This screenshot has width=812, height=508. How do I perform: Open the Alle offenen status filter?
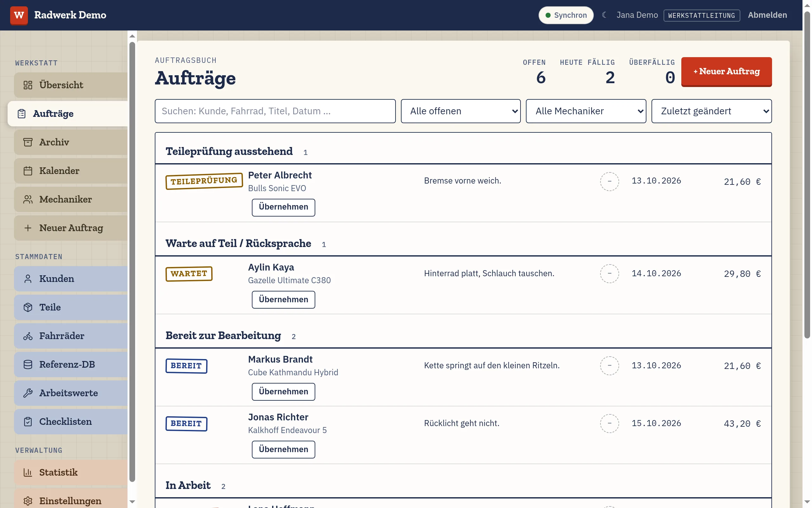coord(460,111)
